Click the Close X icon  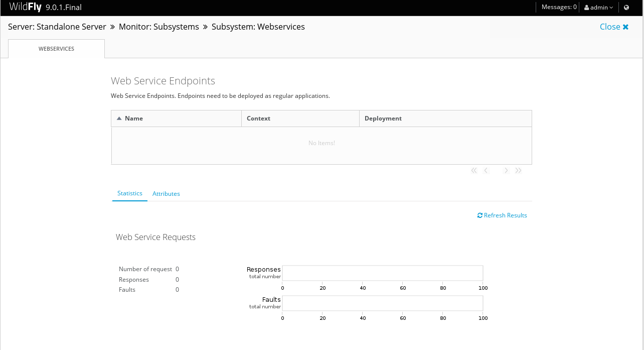[625, 27]
